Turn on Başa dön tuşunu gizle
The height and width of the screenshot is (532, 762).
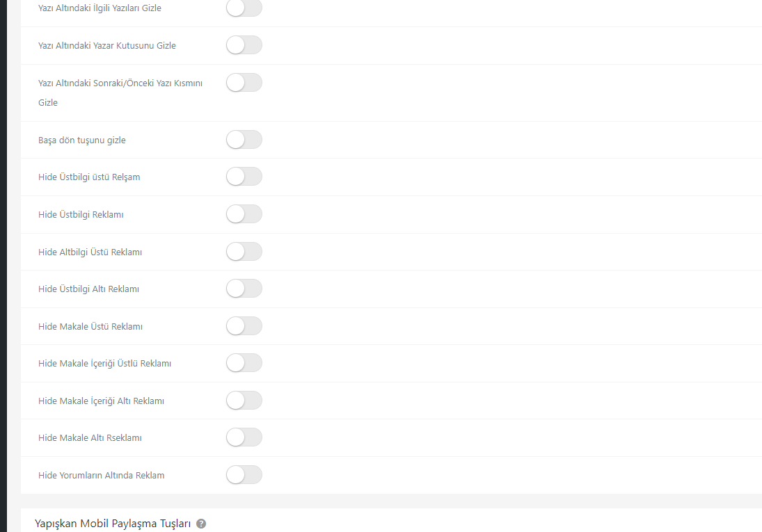244,140
